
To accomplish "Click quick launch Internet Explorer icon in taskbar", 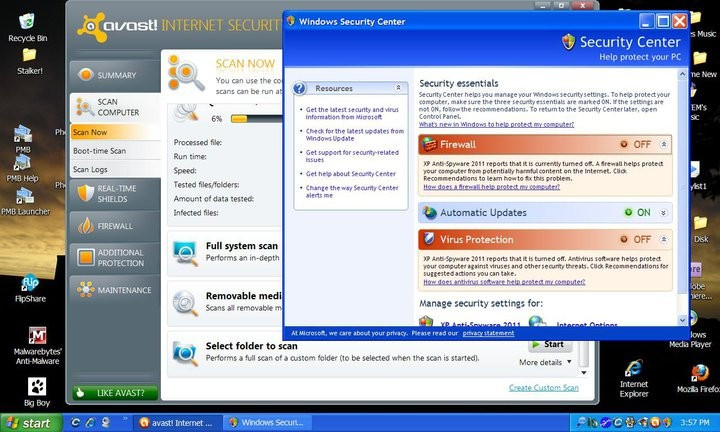I will pyautogui.click(x=90, y=422).
